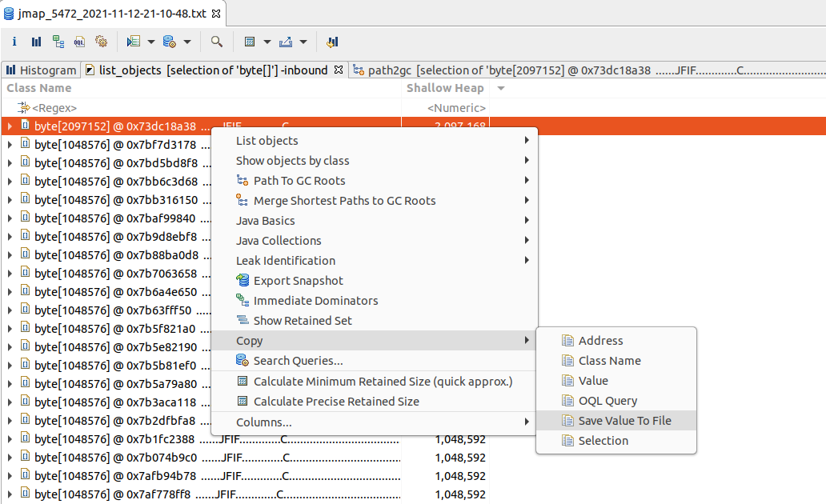Open Java Basics submenu

375,221
